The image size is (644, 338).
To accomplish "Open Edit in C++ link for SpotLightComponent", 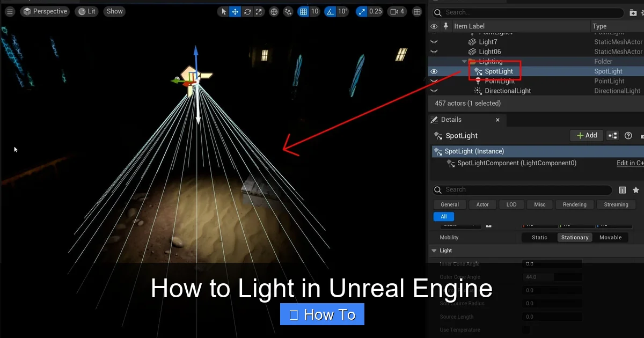I will [630, 163].
